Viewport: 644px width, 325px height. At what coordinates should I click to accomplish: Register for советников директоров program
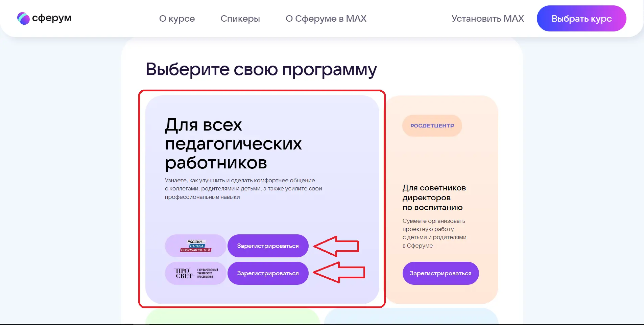point(440,273)
